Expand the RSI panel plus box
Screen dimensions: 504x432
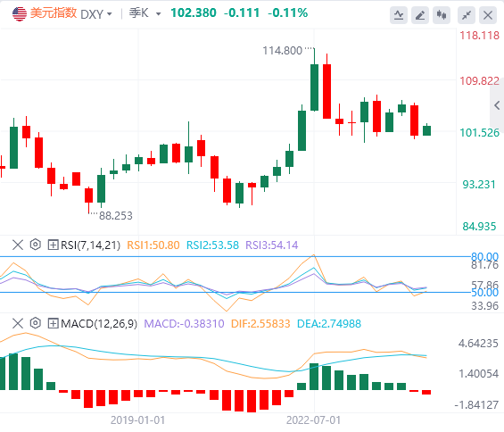53,245
